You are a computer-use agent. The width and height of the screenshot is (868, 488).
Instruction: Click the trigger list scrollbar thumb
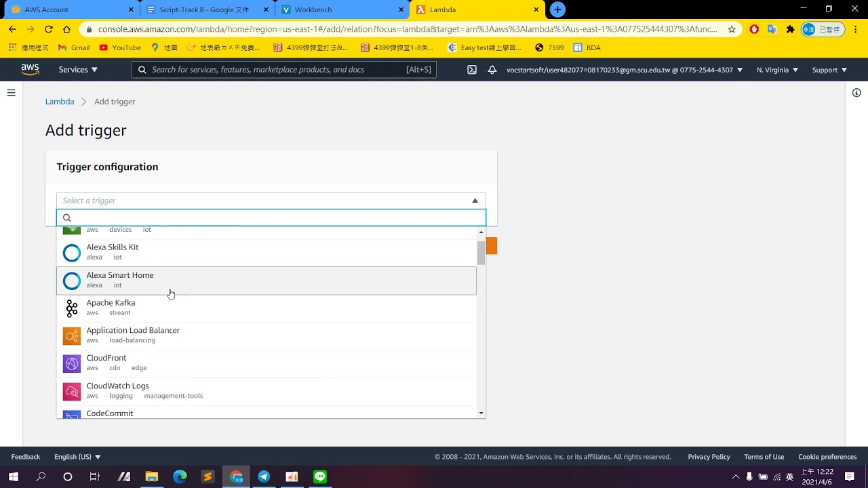click(481, 252)
